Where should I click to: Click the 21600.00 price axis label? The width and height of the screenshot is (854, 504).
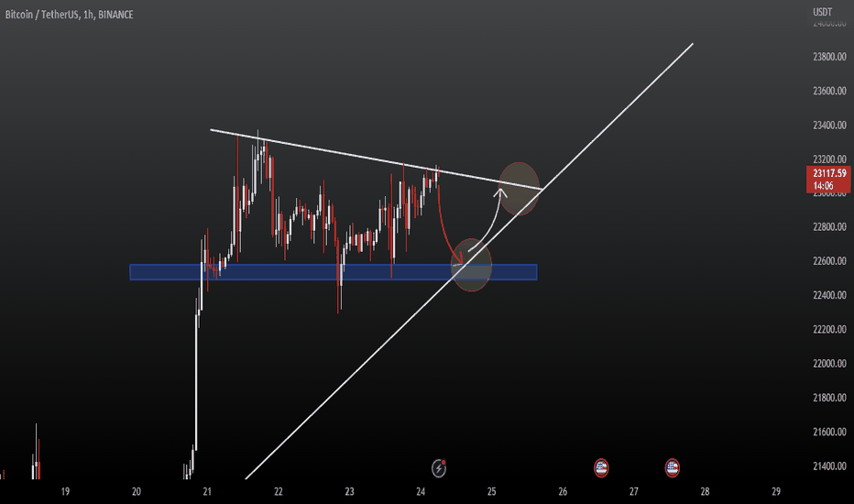[x=829, y=433]
